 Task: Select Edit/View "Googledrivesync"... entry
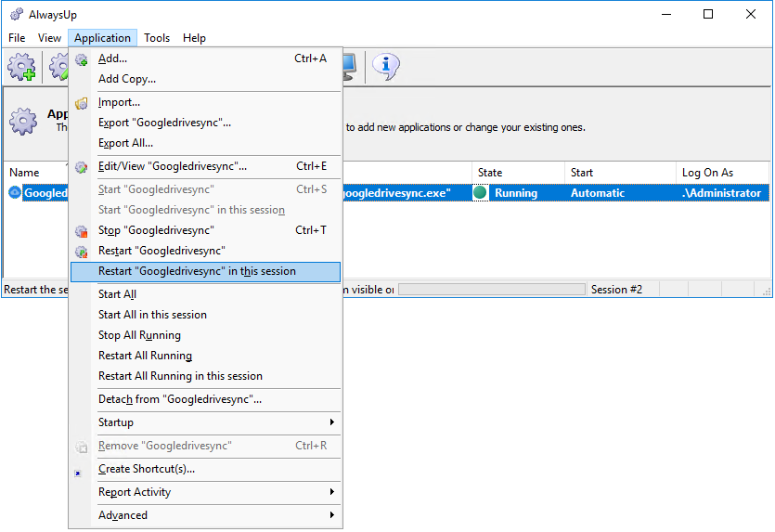tap(205, 166)
